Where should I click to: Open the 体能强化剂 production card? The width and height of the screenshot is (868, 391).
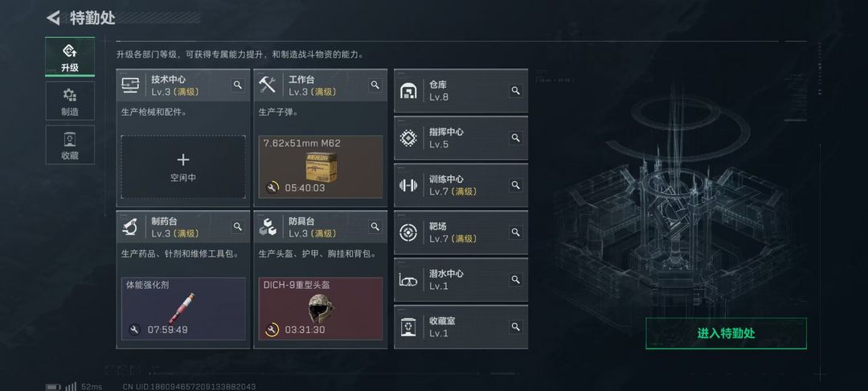coord(183,308)
